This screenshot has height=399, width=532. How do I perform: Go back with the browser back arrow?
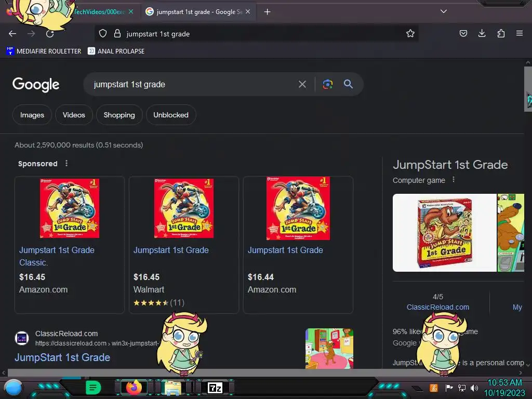click(12, 34)
